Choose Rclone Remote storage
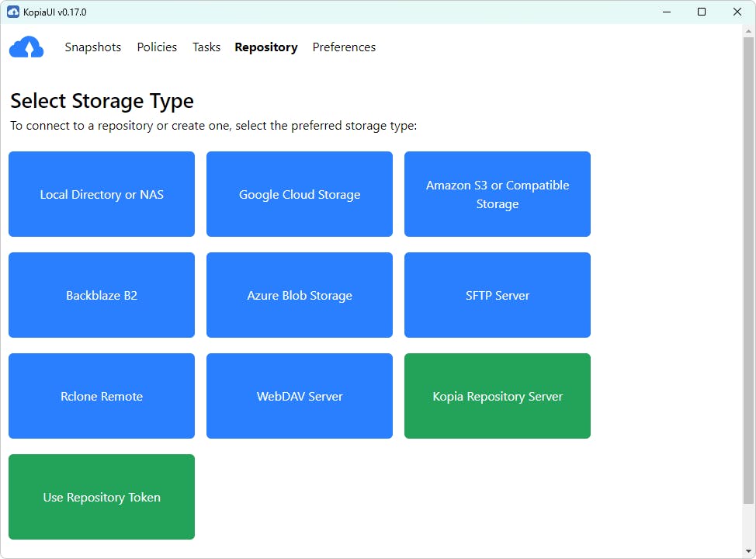 [102, 396]
